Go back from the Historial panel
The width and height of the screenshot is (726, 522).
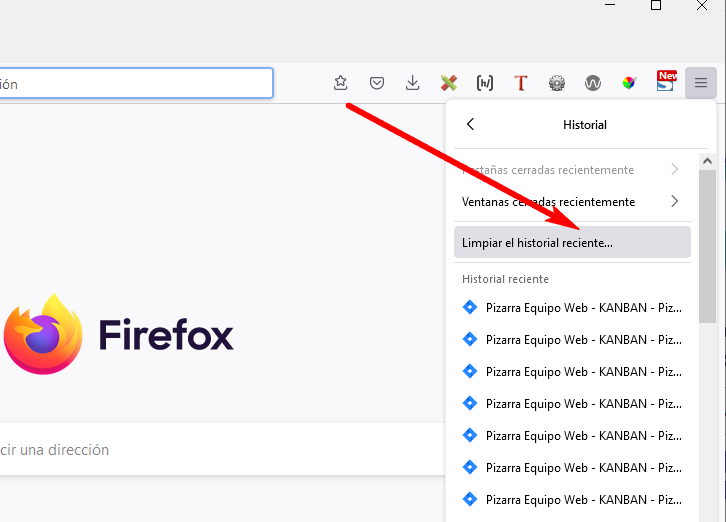point(471,124)
